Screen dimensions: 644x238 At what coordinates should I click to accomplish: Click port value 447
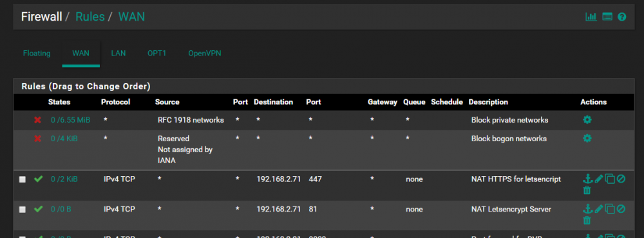coord(315,179)
